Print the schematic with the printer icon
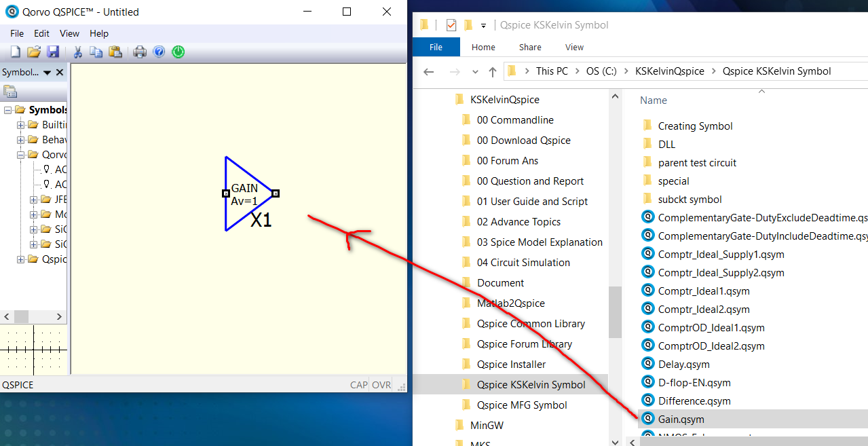The height and width of the screenshot is (446, 868). point(139,52)
